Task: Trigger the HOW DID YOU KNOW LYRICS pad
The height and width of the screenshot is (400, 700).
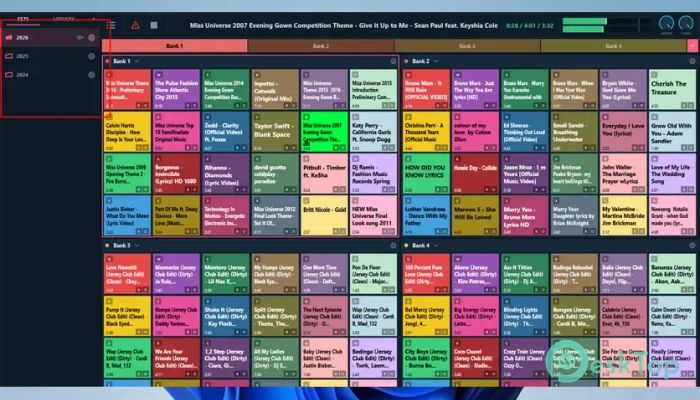Action: coord(426,174)
